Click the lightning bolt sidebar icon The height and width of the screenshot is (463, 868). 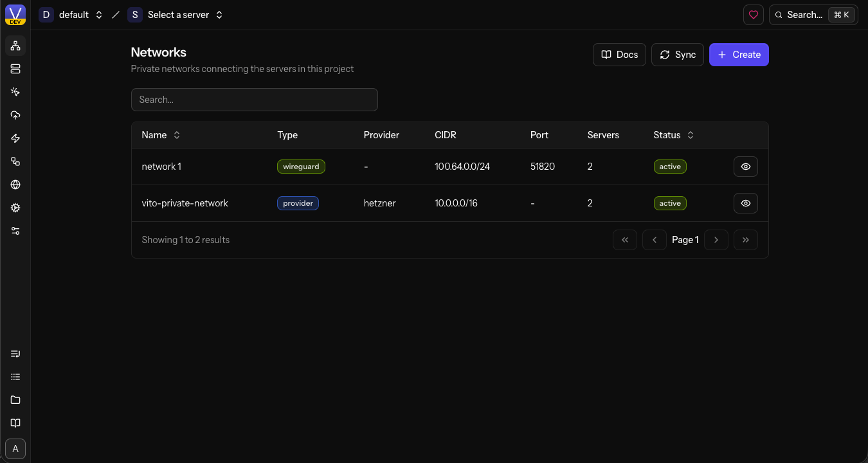point(15,138)
